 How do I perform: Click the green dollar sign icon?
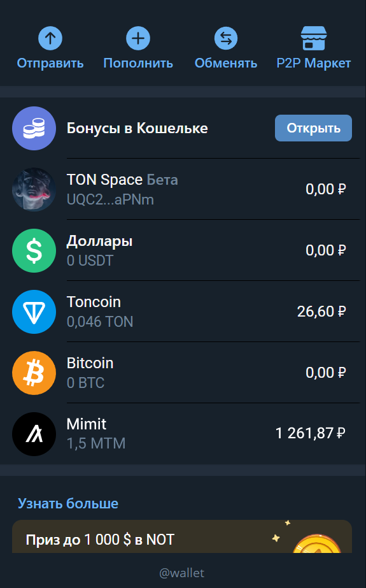[34, 250]
